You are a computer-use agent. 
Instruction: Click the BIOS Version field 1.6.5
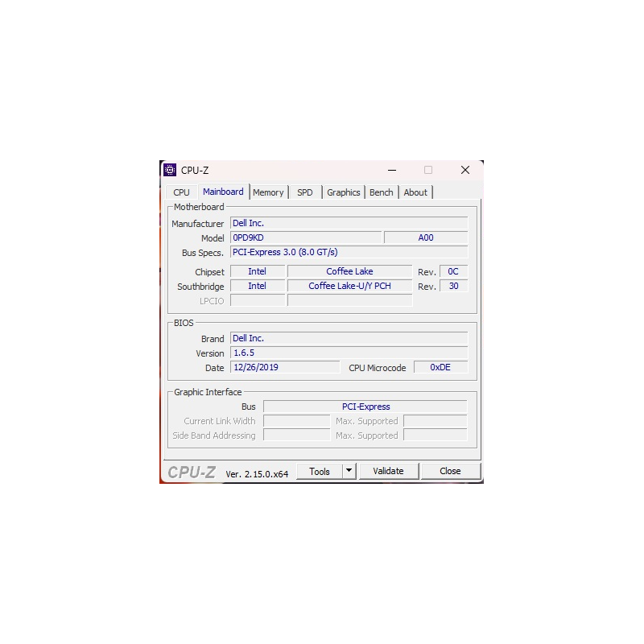348,353
